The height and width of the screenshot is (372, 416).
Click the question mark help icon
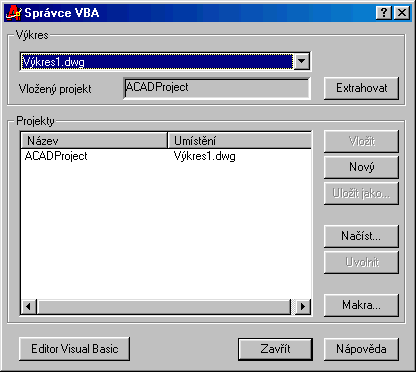point(384,13)
